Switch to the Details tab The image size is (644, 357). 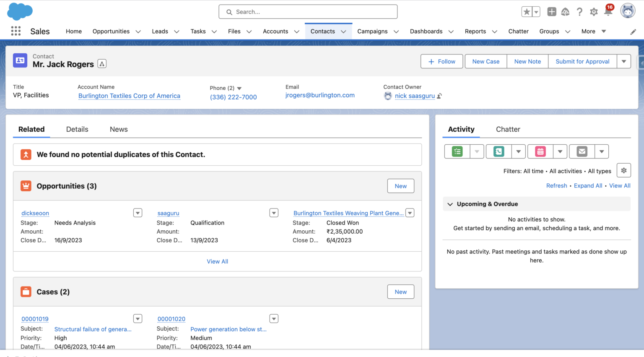pyautogui.click(x=77, y=129)
